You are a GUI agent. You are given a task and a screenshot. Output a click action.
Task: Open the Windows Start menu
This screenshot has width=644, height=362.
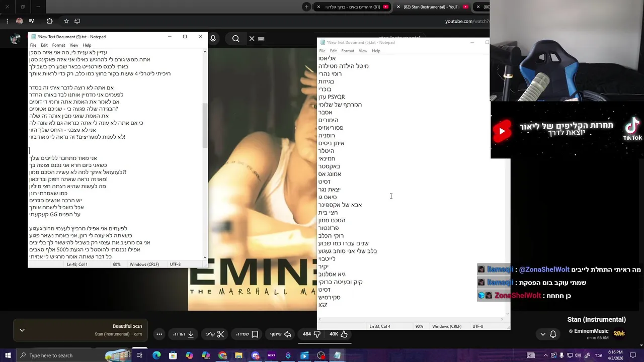8,355
